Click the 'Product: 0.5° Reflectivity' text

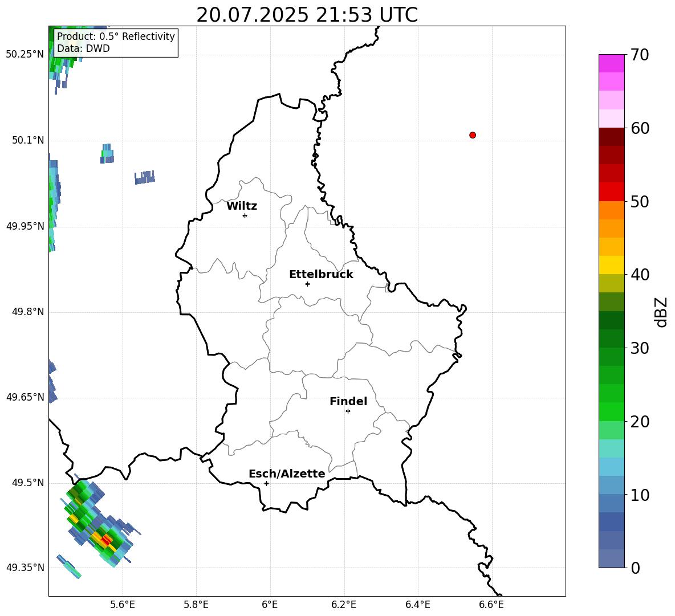point(116,36)
